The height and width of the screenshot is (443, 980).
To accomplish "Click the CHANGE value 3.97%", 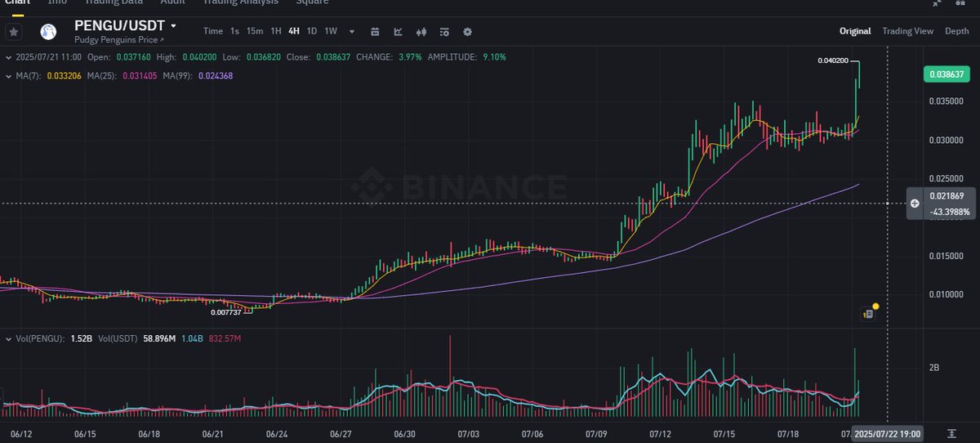I will (x=408, y=57).
